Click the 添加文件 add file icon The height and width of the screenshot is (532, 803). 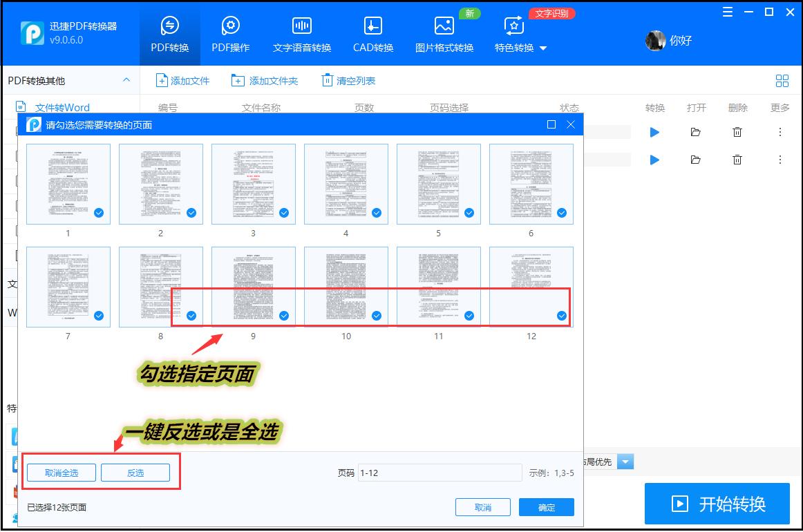[162, 80]
